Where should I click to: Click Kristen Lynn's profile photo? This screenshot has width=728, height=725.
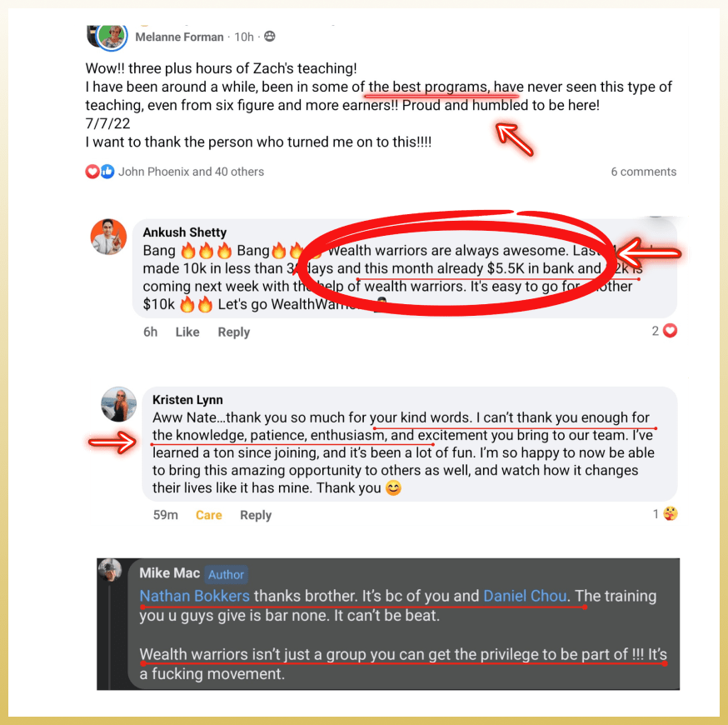pos(119,404)
